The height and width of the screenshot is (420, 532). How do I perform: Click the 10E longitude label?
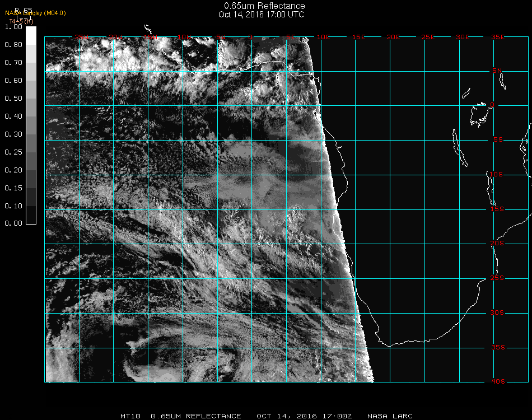point(323,37)
